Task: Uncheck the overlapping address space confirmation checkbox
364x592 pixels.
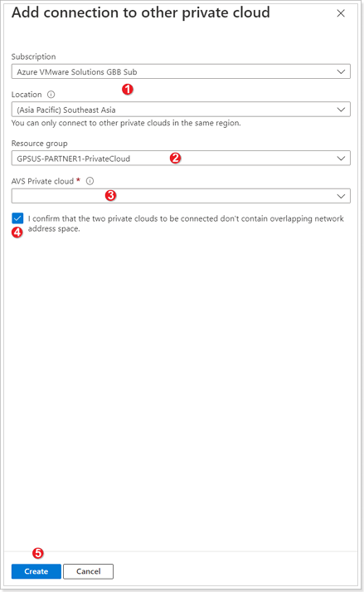Action: coord(17,218)
